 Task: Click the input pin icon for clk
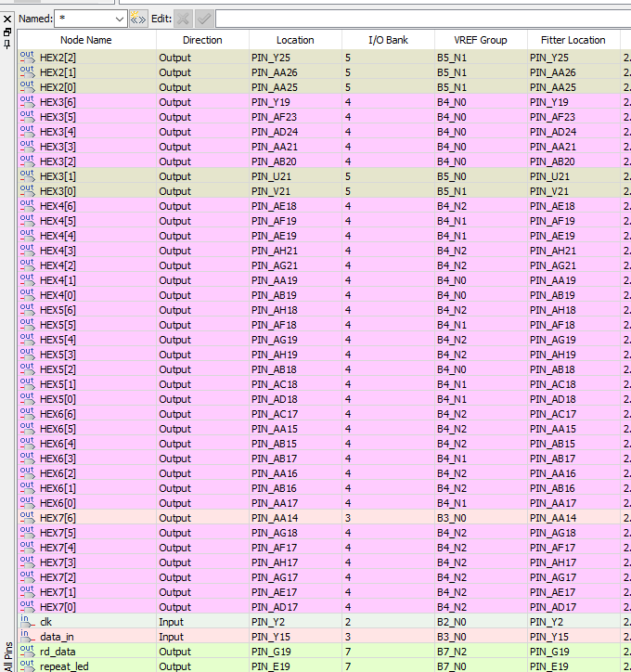tap(28, 622)
